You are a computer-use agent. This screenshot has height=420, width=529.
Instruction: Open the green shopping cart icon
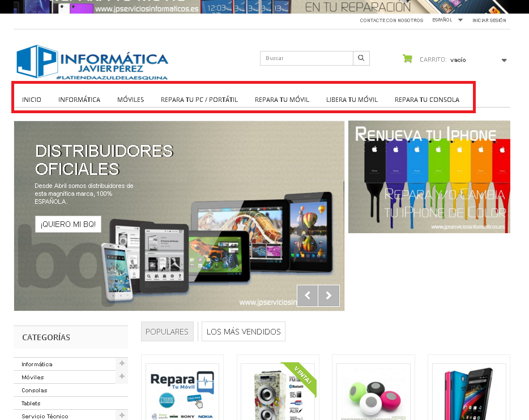click(x=407, y=59)
